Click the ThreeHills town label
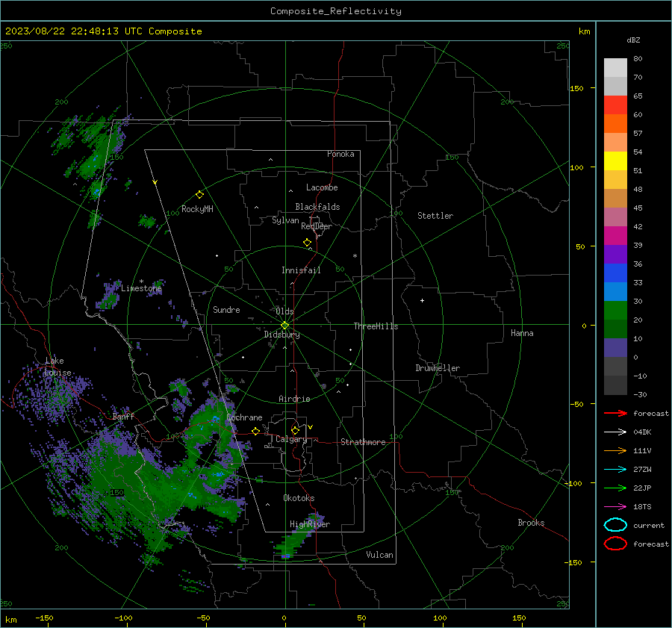This screenshot has height=628, width=672. (376, 326)
